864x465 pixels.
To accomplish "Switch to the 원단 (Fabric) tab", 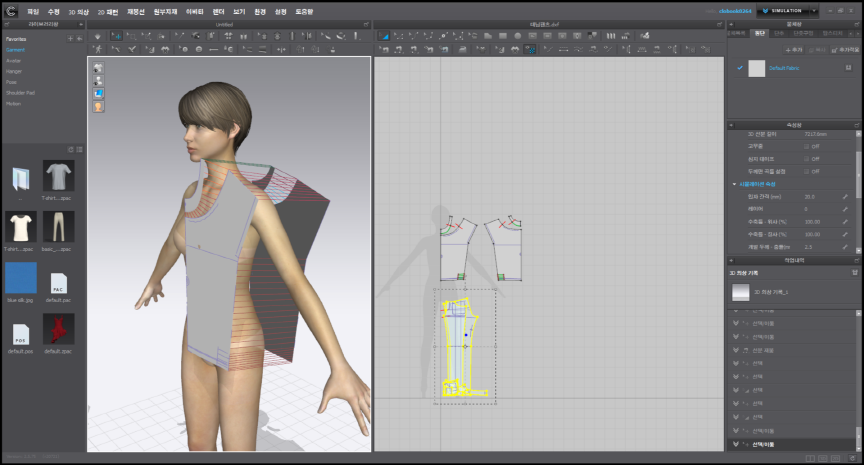I will click(760, 34).
